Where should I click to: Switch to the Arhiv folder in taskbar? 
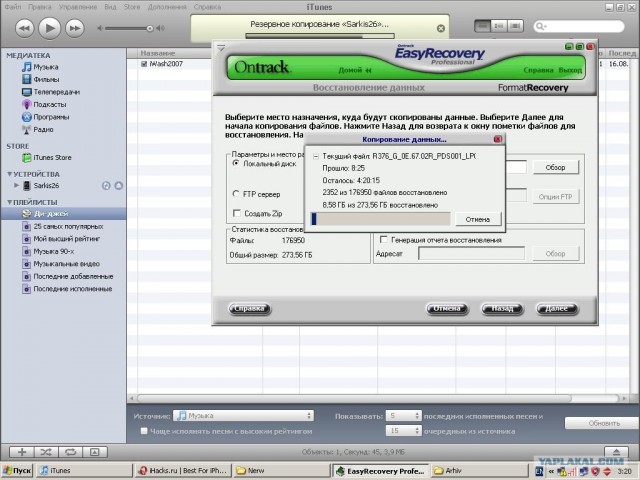click(480, 471)
